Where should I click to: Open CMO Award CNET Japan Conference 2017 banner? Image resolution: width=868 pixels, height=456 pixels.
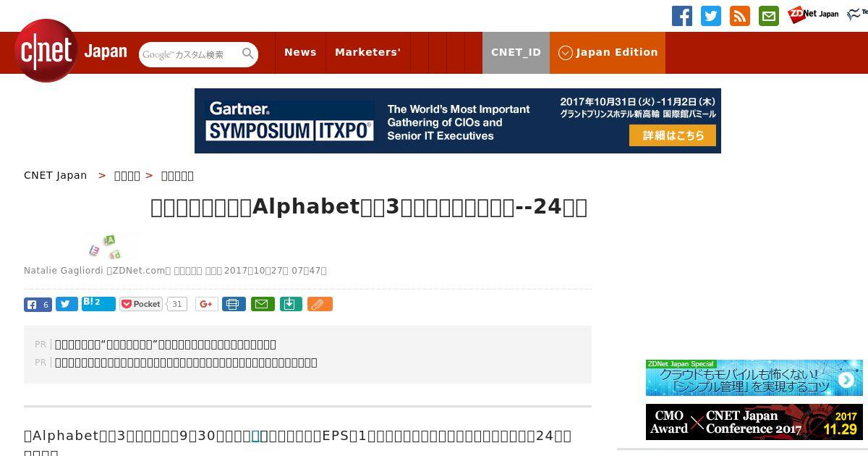coord(754,422)
